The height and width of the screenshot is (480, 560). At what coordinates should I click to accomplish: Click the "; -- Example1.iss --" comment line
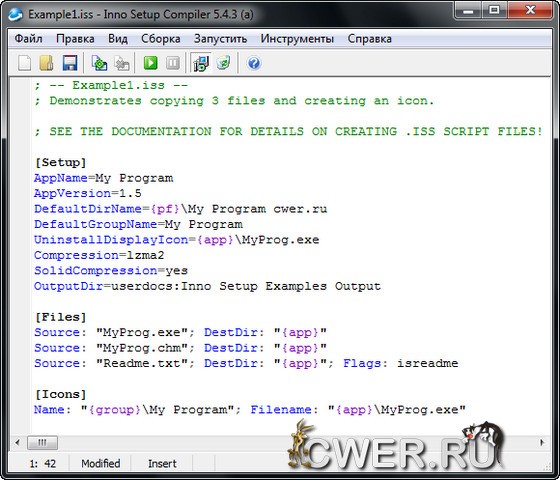click(111, 85)
